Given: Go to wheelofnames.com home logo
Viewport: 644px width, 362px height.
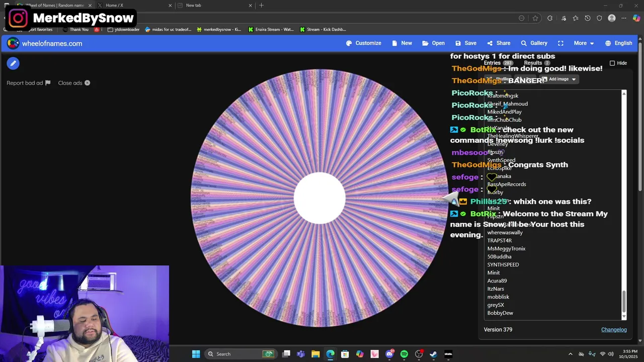Looking at the screenshot, I should [x=45, y=44].
